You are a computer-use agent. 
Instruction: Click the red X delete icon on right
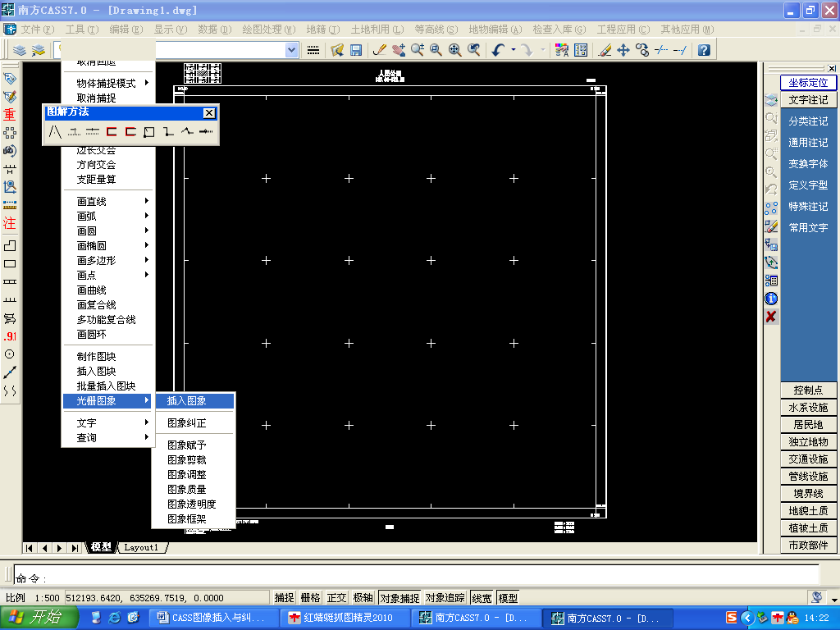pos(771,317)
